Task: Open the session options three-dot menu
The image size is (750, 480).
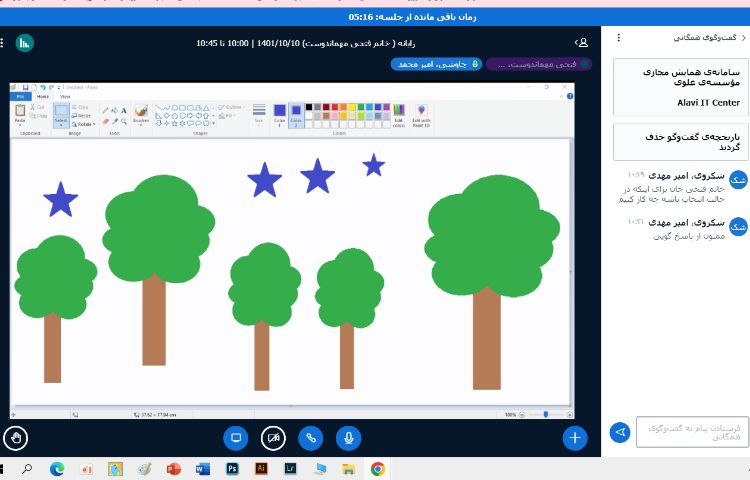Action: (x=5, y=42)
